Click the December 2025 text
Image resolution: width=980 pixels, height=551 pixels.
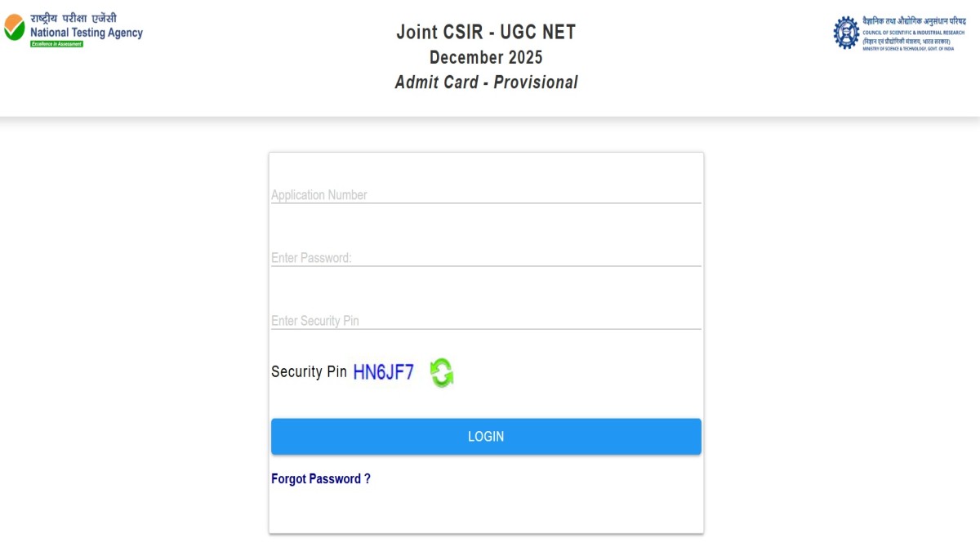coord(486,57)
